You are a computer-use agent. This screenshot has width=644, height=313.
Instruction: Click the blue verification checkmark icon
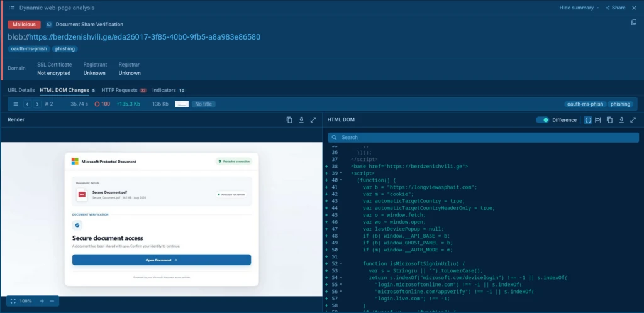coord(77,225)
